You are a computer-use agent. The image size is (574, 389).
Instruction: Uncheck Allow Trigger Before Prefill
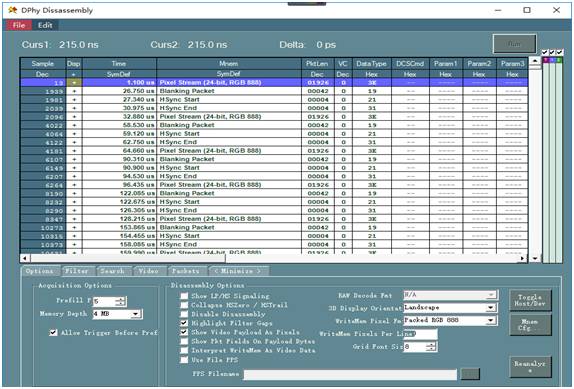pos(53,333)
